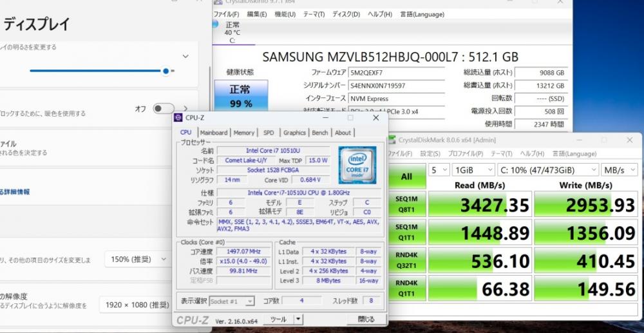The width and height of the screenshot is (644, 333).
Task: Click the Intel Core i7 logo in CPU-Z
Action: pos(357,165)
